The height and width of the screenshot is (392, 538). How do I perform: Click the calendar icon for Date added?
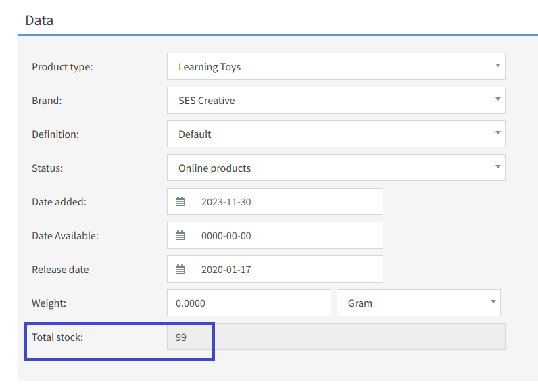pyautogui.click(x=180, y=201)
